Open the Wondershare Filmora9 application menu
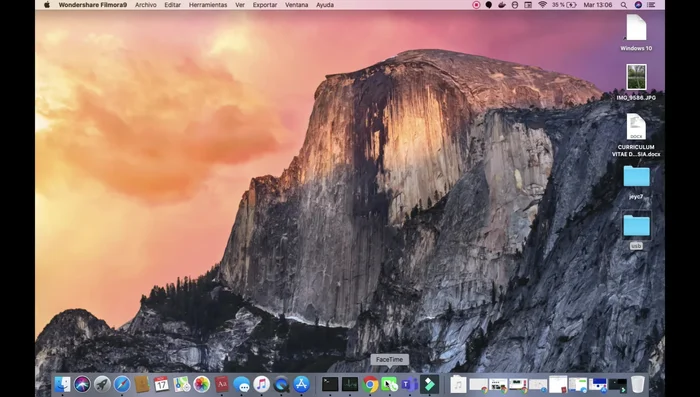 [x=92, y=5]
